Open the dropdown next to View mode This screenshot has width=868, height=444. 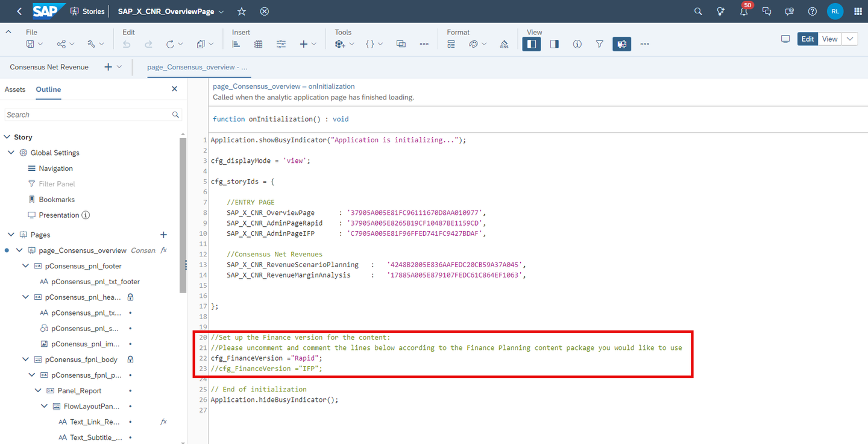pos(850,39)
